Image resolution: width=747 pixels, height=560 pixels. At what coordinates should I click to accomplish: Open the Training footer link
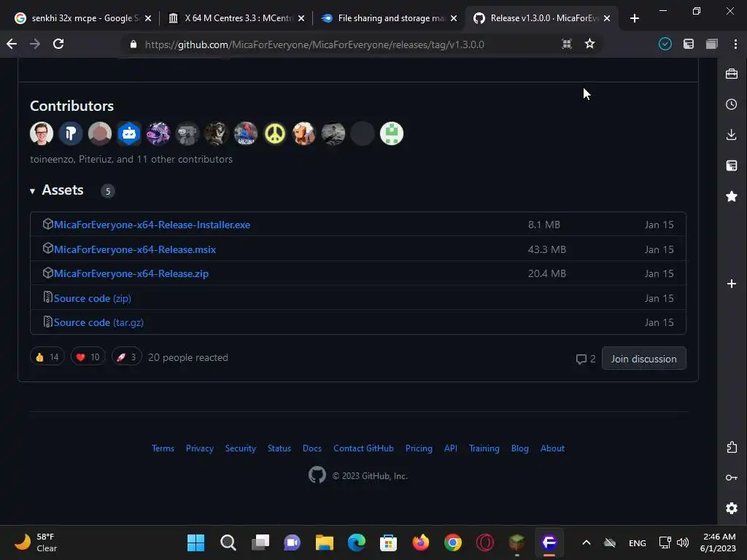point(484,448)
